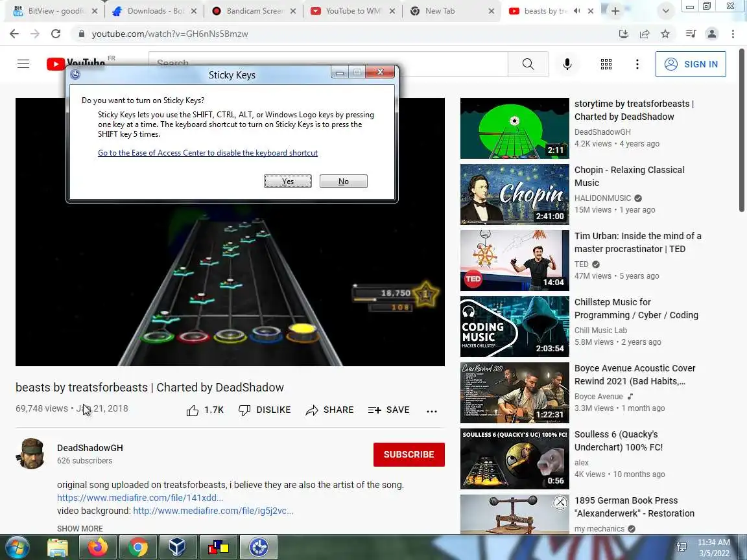
Task: Launch Firefox from the taskbar
Action: tap(98, 547)
